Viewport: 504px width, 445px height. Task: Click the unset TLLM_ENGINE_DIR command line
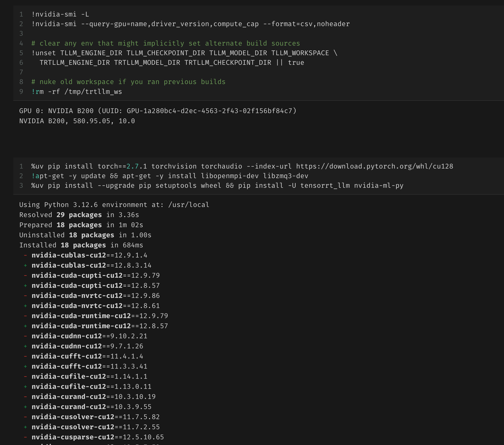click(184, 53)
